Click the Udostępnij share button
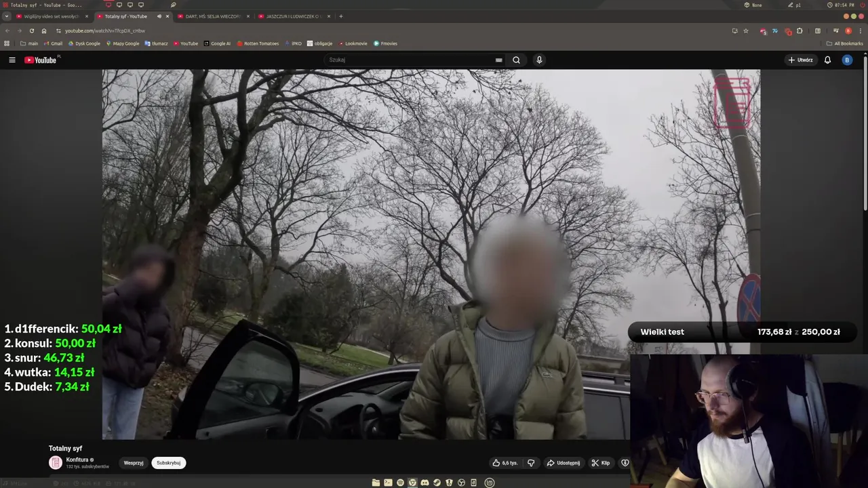868x488 pixels. (563, 463)
